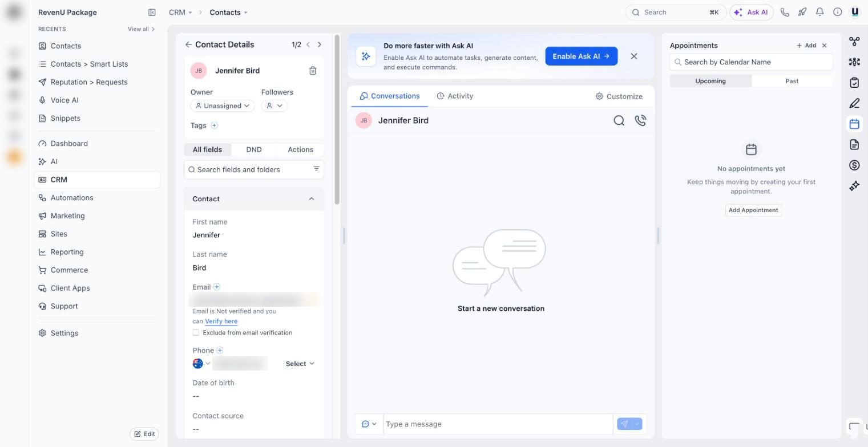Click Add Appointment button
868x447 pixels.
coord(753,210)
